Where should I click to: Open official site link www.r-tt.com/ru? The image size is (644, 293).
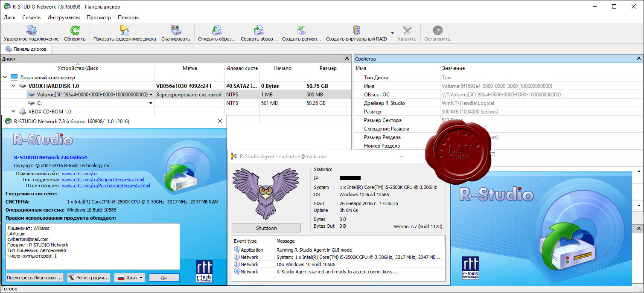click(x=79, y=174)
